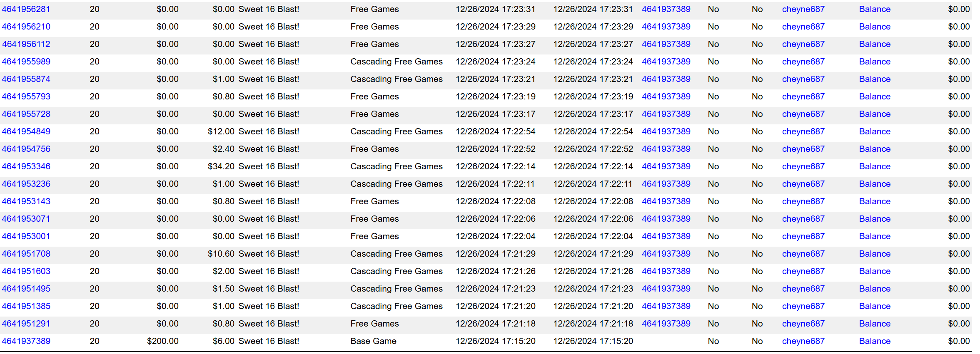Open cheyne687 profile in row 4641955989
This screenshot has height=354, width=980.
803,62
